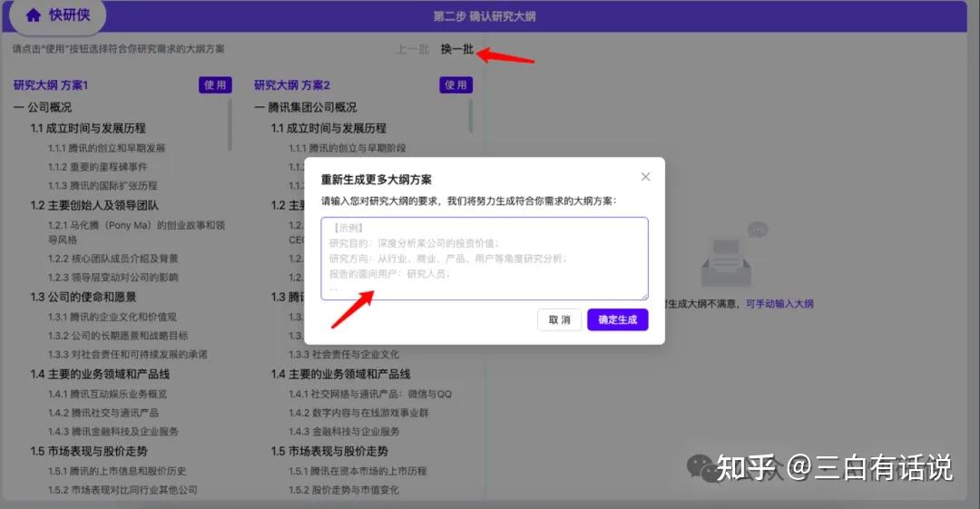Click the 方案1 vertical scrollbar
This screenshot has width=980, height=509.
[230, 124]
